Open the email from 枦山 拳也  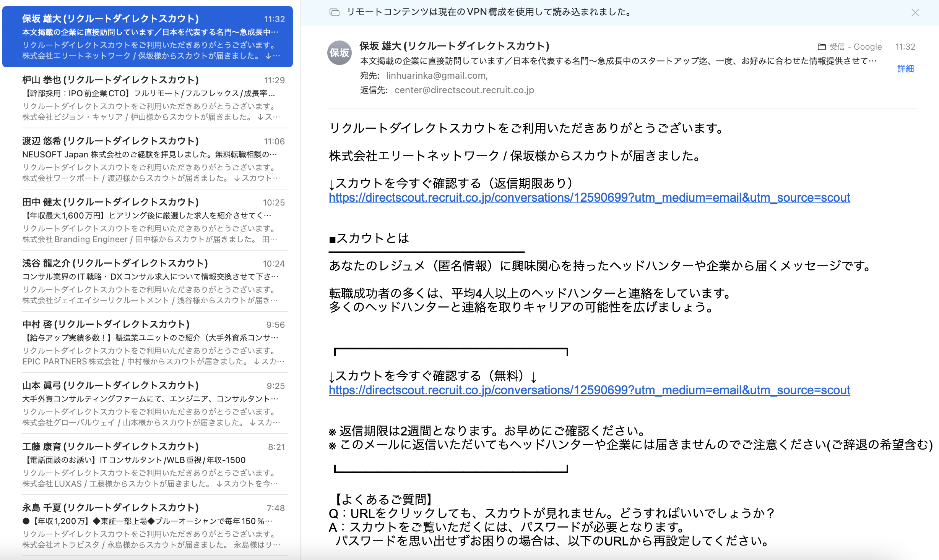148,98
